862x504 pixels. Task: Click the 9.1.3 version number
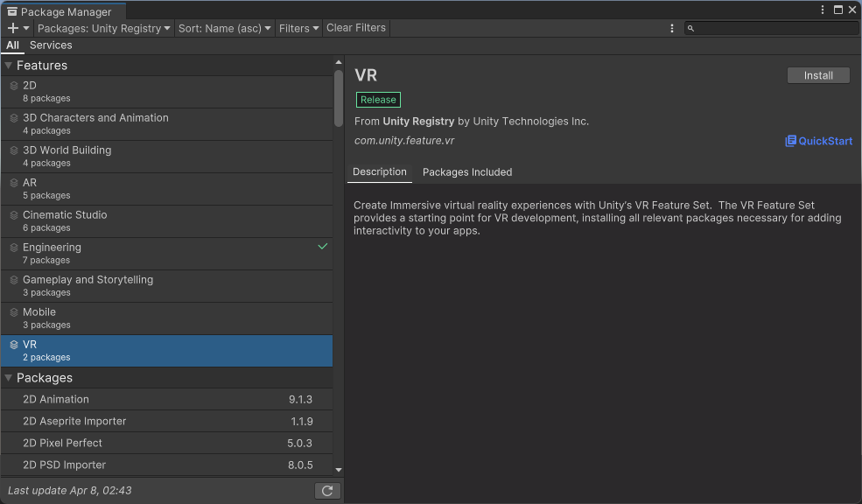click(x=300, y=400)
